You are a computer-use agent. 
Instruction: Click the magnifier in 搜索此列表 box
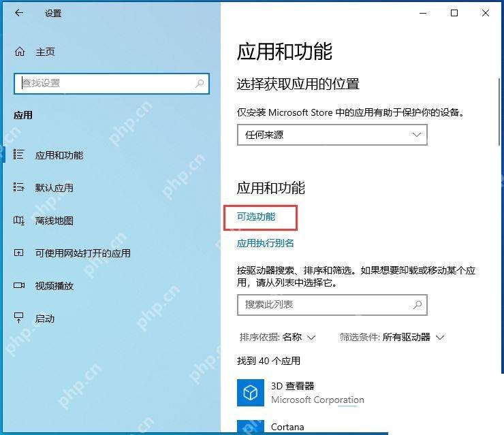coord(418,304)
